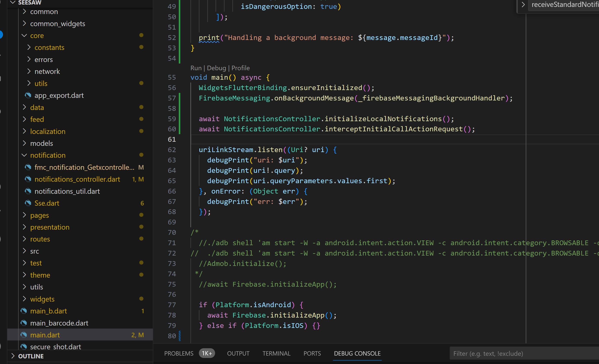Switch to the TERMINAL tab
This screenshot has width=599, height=364.
tap(276, 353)
